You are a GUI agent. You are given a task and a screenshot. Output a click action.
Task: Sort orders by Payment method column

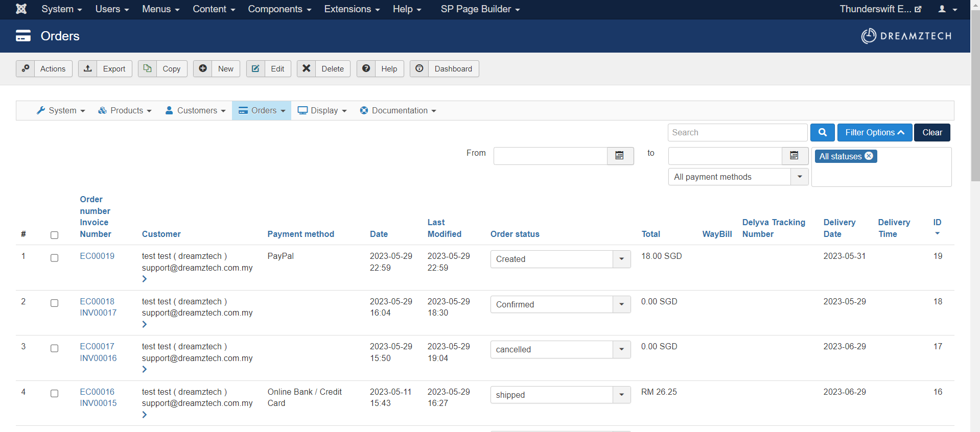(301, 234)
